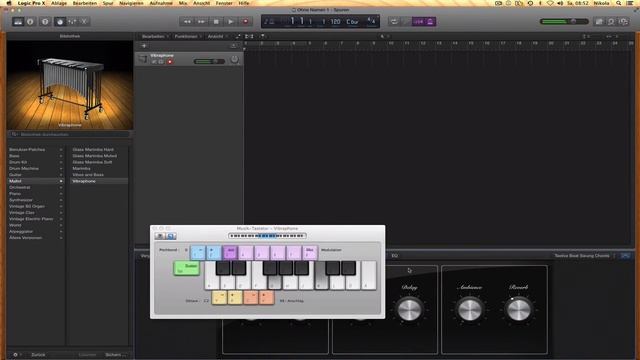Start playback with the Play button
The image size is (640, 360).
point(231,22)
